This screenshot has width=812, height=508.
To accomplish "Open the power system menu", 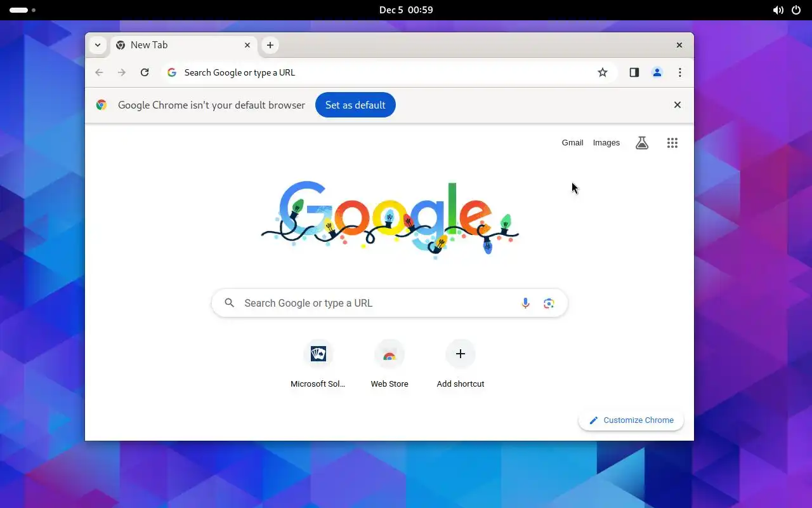I will pos(796,10).
